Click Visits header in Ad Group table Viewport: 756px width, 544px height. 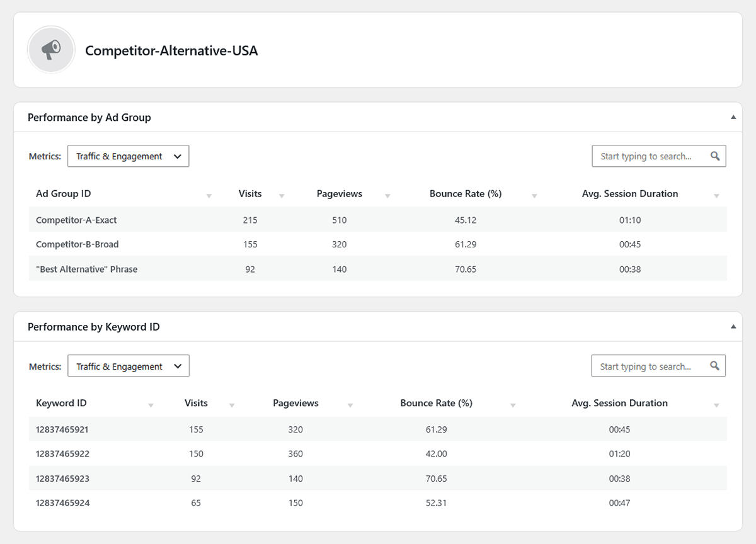[x=250, y=194]
